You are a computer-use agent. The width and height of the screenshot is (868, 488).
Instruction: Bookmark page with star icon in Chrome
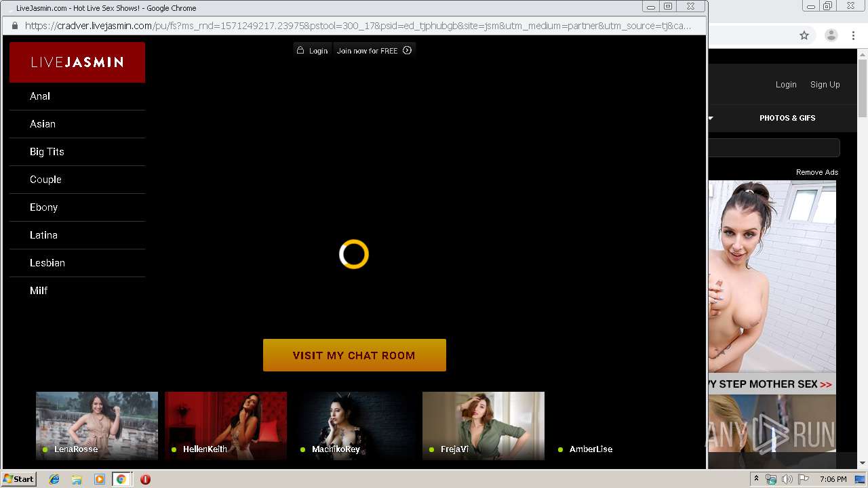(804, 35)
